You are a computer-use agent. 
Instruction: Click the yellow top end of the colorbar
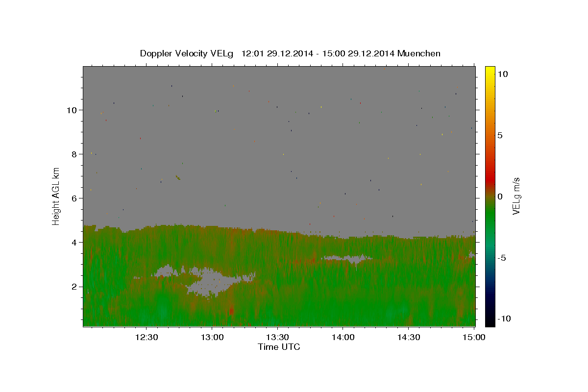click(x=490, y=70)
